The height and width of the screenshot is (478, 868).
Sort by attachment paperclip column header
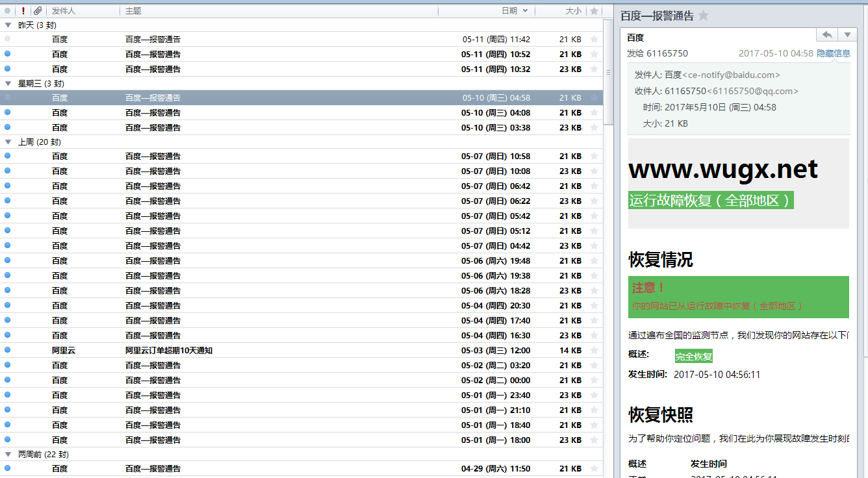click(38, 11)
